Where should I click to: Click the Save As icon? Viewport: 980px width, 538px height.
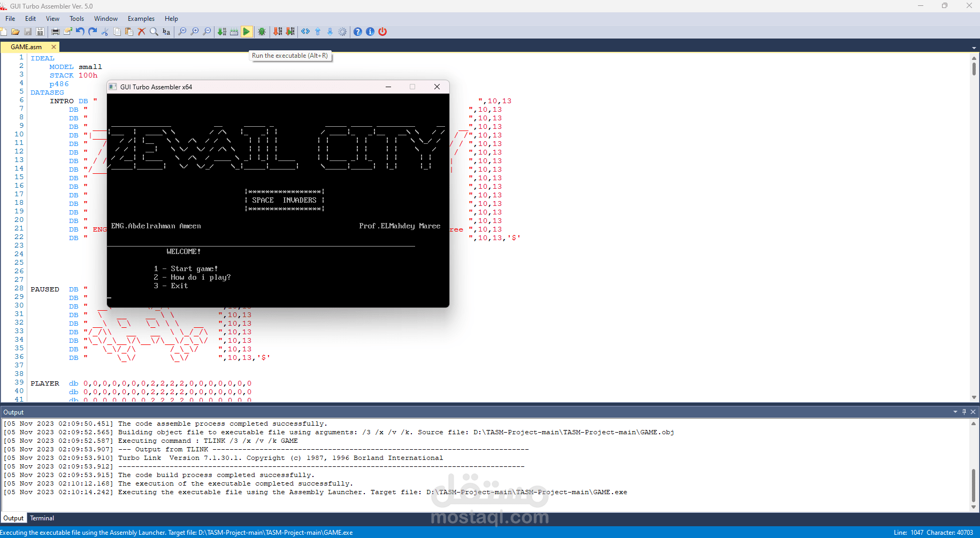click(40, 32)
